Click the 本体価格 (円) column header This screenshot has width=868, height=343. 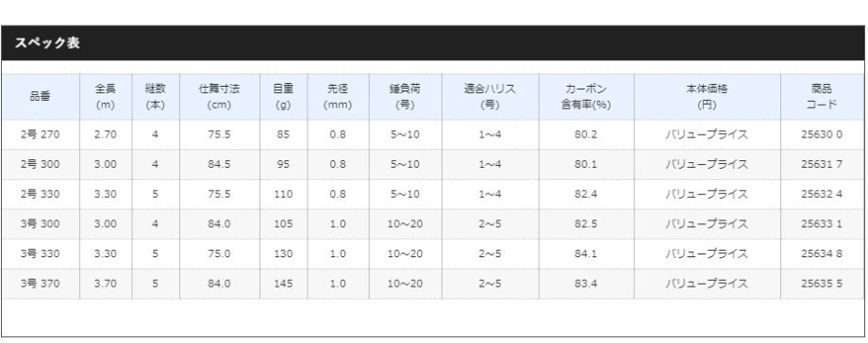click(x=708, y=97)
